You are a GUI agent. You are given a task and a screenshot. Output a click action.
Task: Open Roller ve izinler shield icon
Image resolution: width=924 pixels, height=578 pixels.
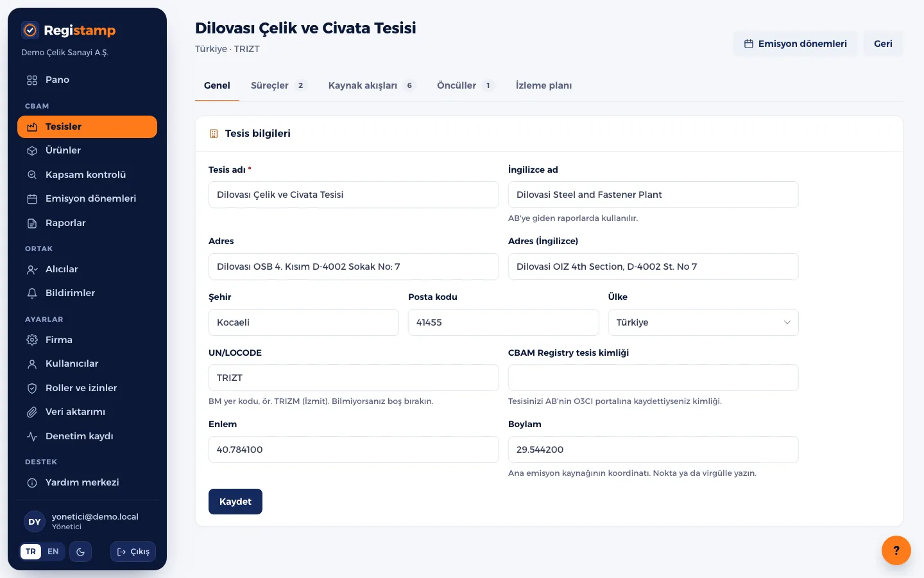click(32, 388)
